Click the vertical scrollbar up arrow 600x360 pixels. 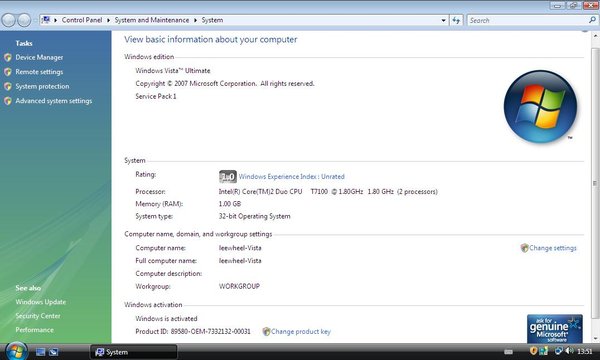(595, 36)
